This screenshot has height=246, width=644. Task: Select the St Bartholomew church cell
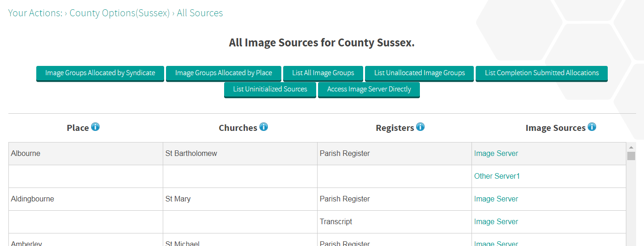pyautogui.click(x=240, y=154)
